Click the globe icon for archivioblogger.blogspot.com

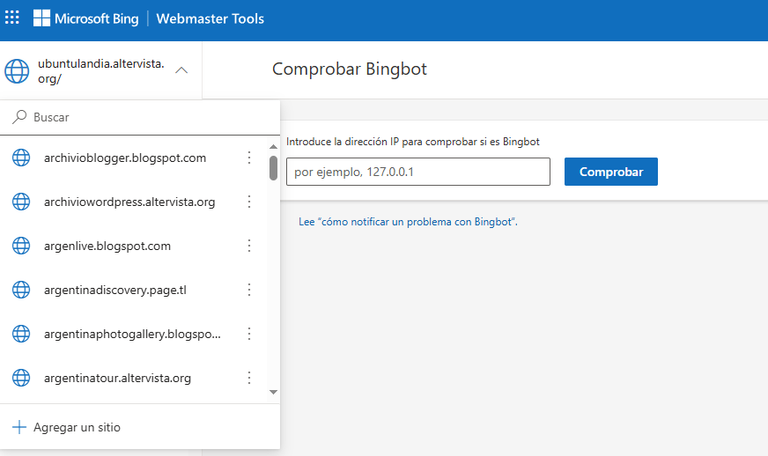tap(21, 158)
